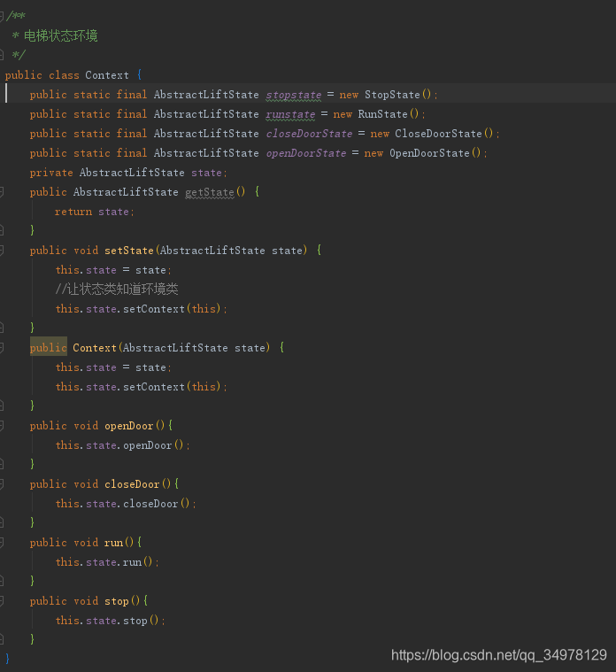
Task: Collapse the setState method fold marker
Action: [x=2, y=251]
